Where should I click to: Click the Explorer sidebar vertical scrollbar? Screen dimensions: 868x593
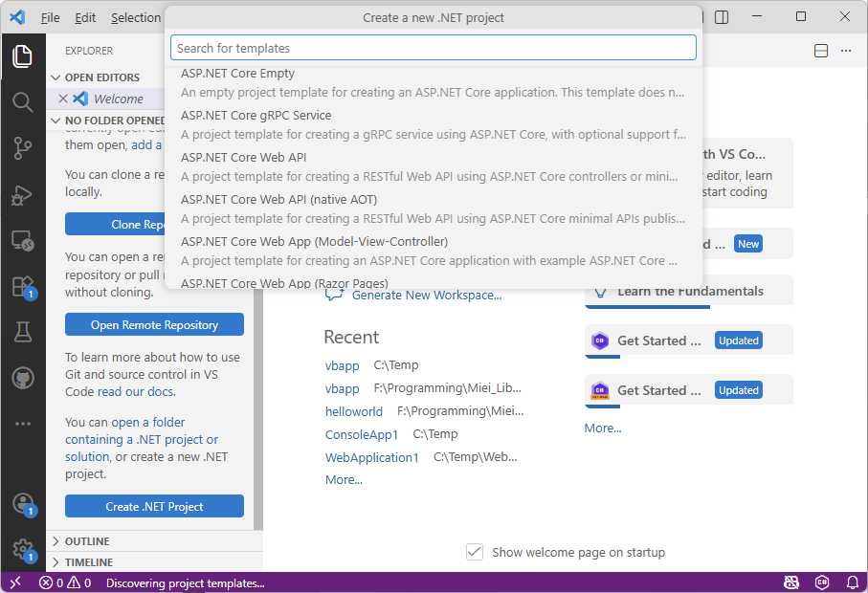pos(258,409)
